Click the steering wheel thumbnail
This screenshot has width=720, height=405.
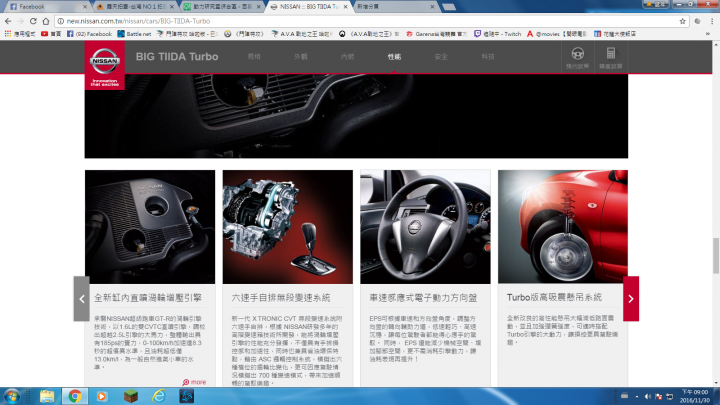pyautogui.click(x=425, y=227)
